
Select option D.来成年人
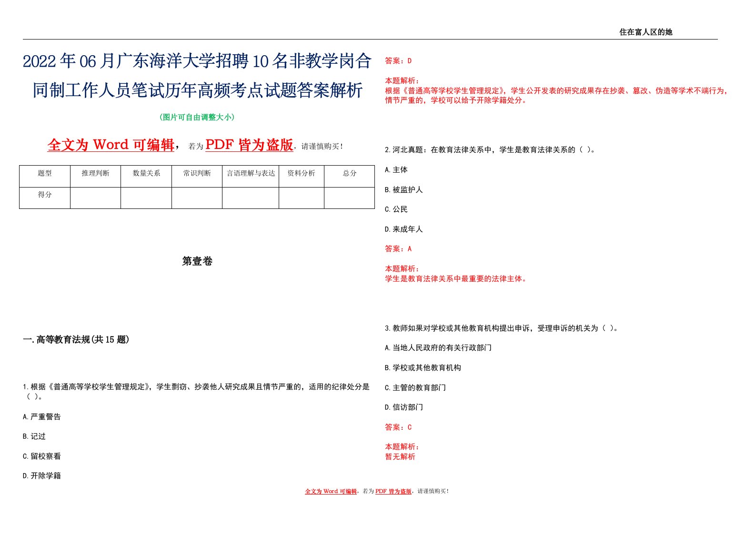coord(404,229)
